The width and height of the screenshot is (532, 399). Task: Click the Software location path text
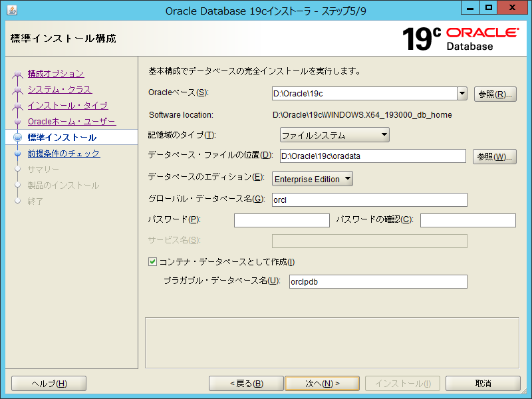click(362, 115)
